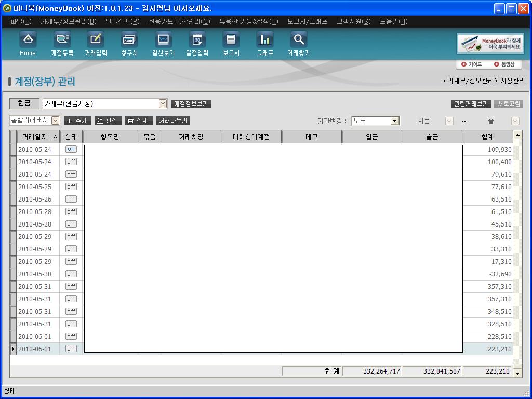Open 거래찾기 magnifier search icon
532x399 pixels.
pyautogui.click(x=298, y=39)
